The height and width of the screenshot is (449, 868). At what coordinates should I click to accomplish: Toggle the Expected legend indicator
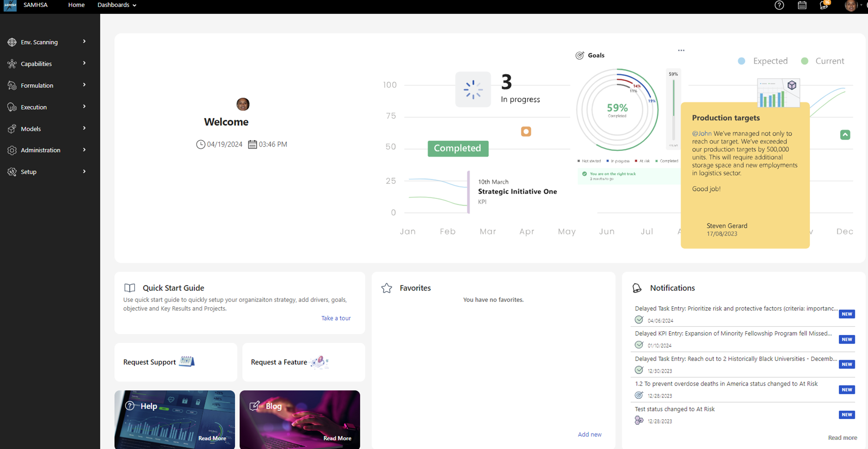[741, 61]
